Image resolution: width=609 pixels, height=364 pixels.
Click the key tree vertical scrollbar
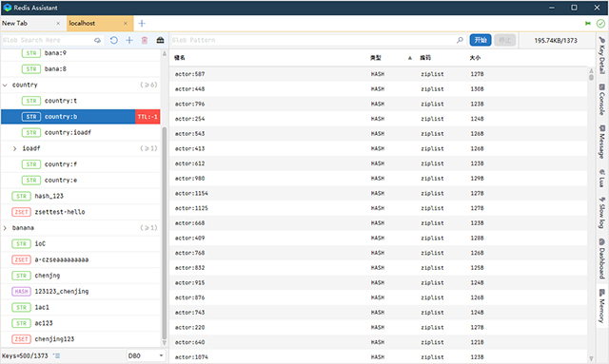[x=164, y=233]
